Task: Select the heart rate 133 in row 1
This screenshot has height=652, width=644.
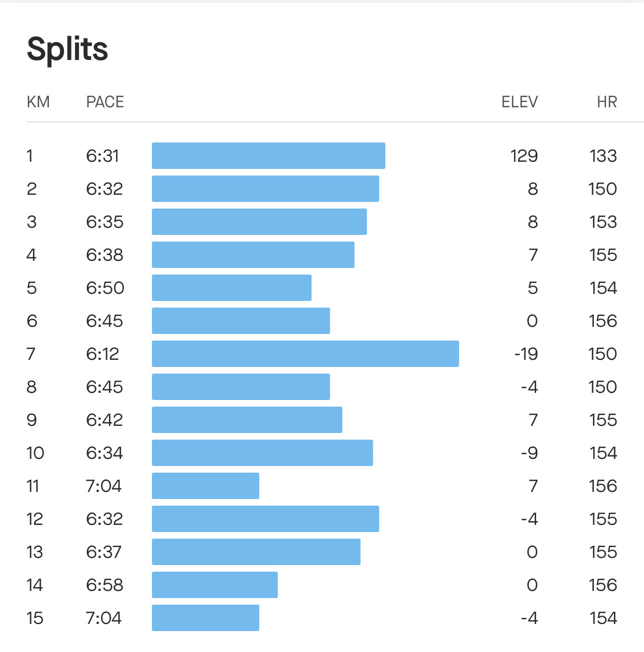Action: pos(603,156)
